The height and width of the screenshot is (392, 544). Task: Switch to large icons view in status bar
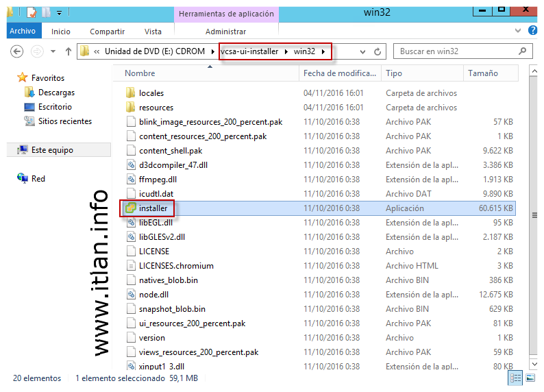(x=530, y=378)
